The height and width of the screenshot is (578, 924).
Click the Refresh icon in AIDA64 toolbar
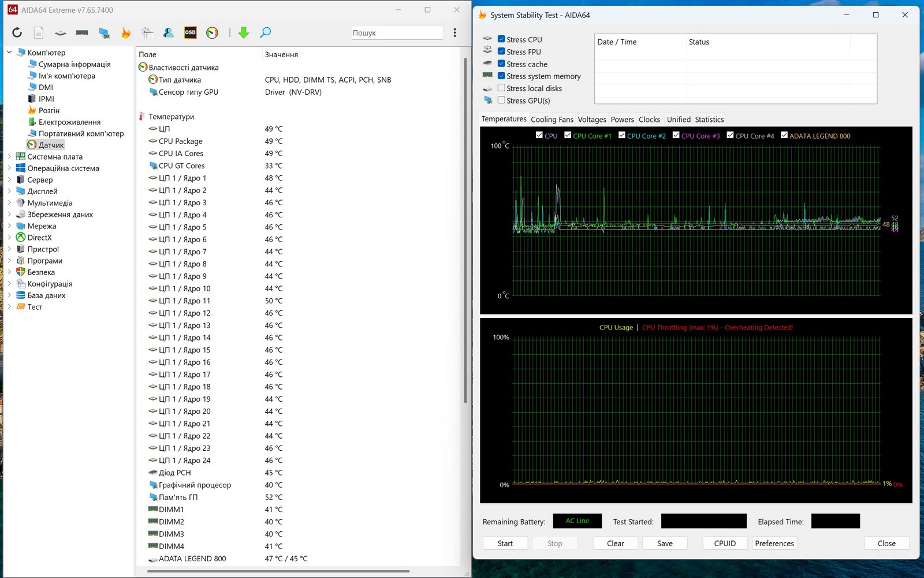click(17, 33)
